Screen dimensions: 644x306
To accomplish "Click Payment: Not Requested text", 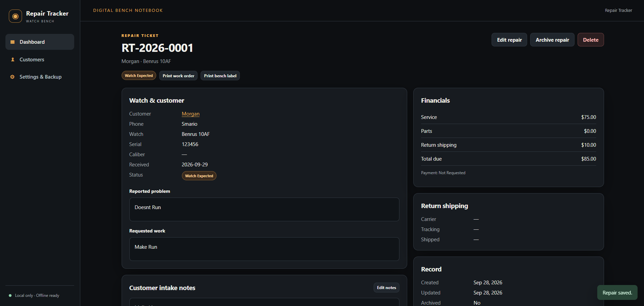I will [x=443, y=173].
